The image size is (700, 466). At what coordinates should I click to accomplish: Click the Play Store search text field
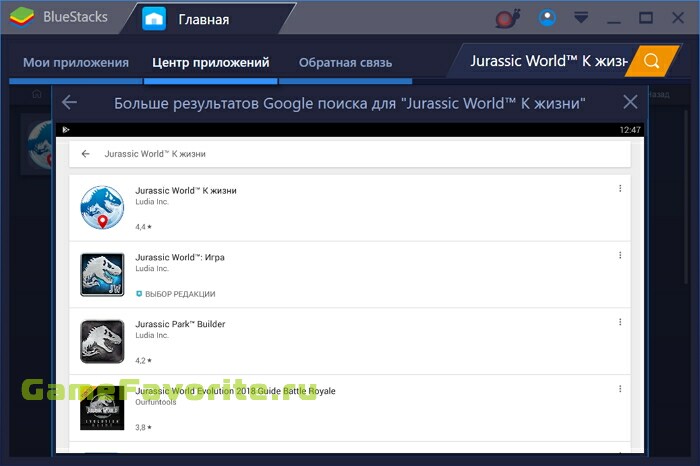coord(350,154)
